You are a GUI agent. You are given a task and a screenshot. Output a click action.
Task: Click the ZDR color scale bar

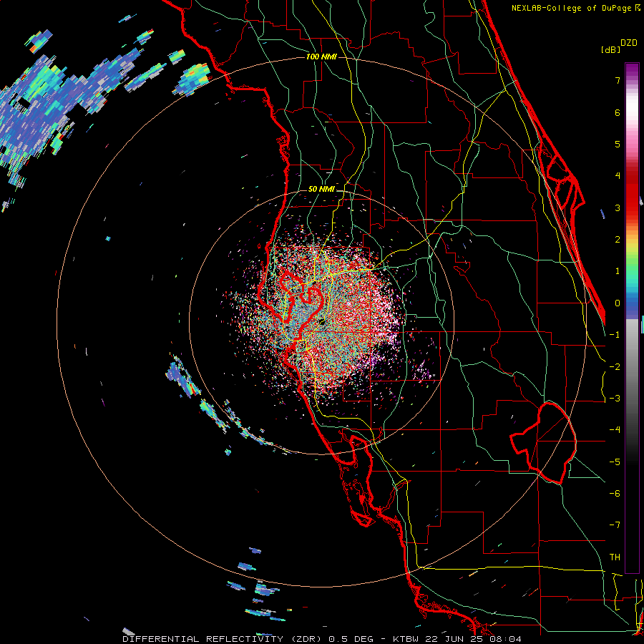tap(632, 318)
